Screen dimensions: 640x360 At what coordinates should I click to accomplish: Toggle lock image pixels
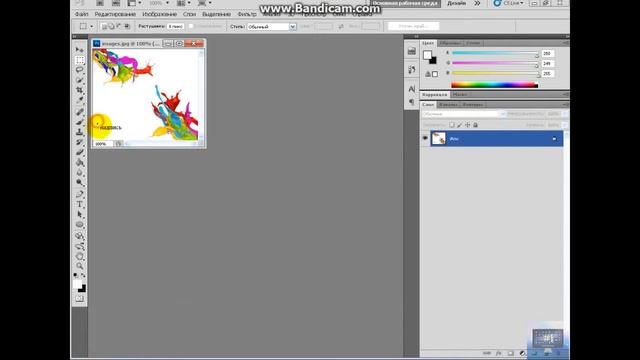[460, 125]
